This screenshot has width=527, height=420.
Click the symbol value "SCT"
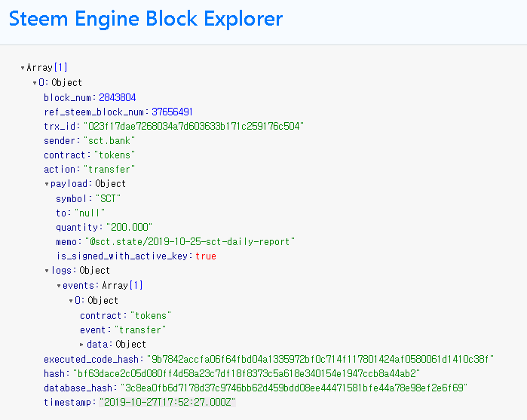click(109, 198)
